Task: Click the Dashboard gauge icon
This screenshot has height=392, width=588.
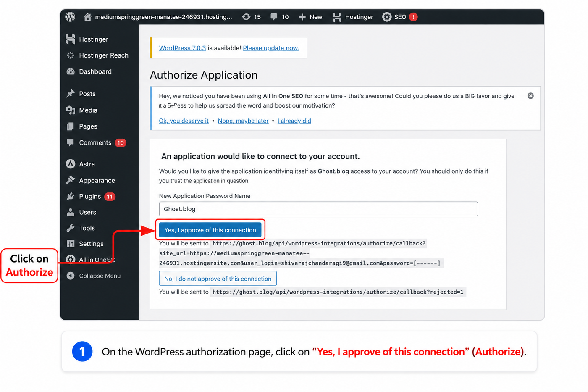Action: tap(71, 71)
